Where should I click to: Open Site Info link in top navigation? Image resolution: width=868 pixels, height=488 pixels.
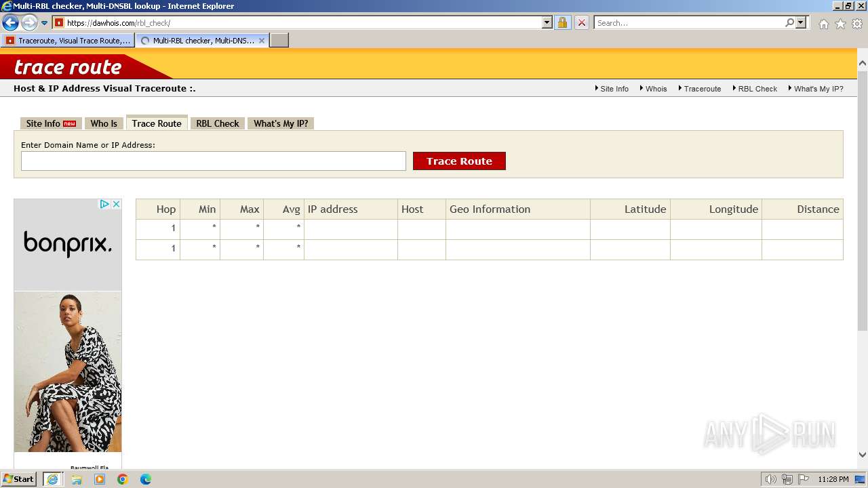[614, 89]
